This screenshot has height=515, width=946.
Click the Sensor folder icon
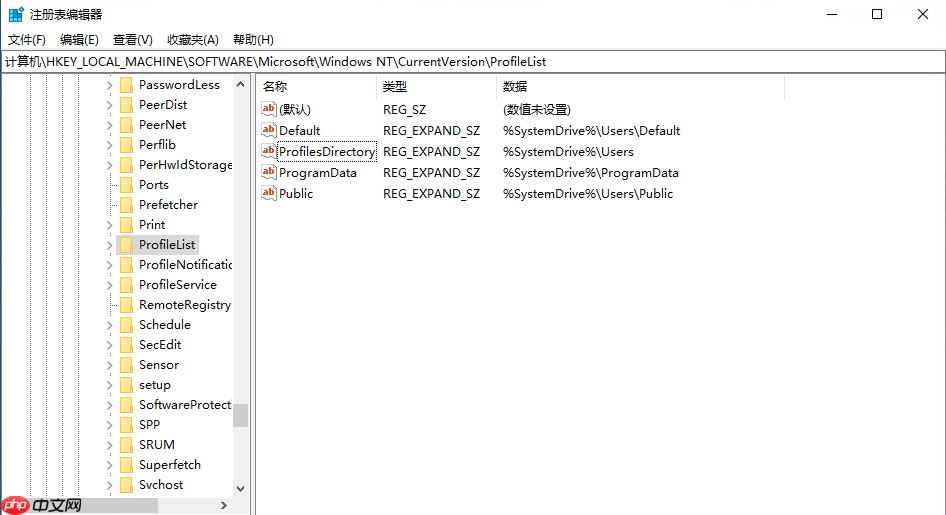point(126,365)
